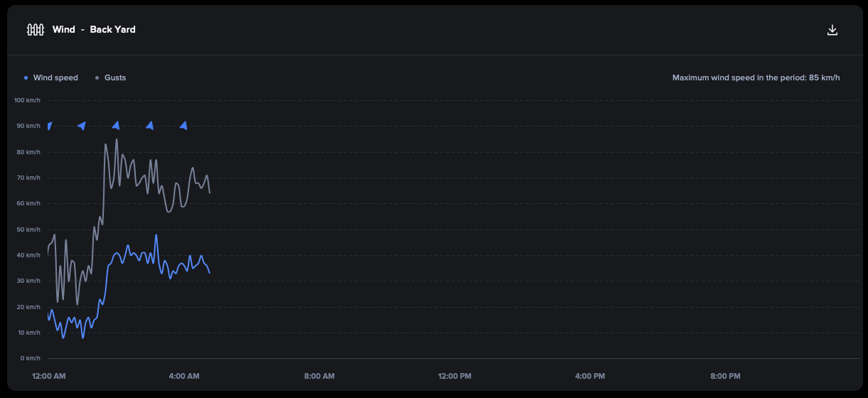Viewport: 868px width, 398px height.
Task: Click the fence icon beside Wind title
Action: coord(36,30)
